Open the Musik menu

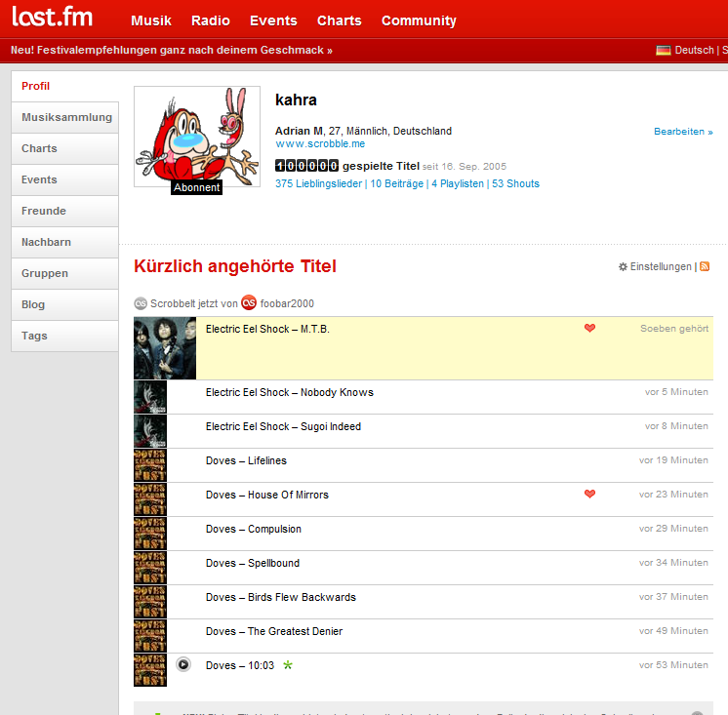pyautogui.click(x=151, y=20)
